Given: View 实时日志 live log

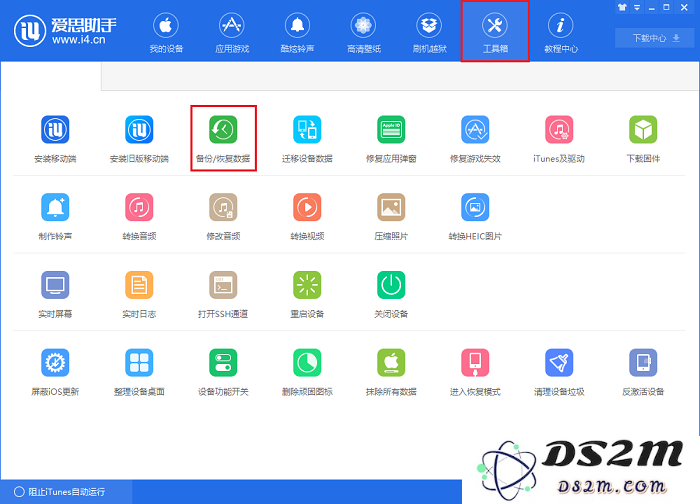Looking at the screenshot, I should point(139,294).
